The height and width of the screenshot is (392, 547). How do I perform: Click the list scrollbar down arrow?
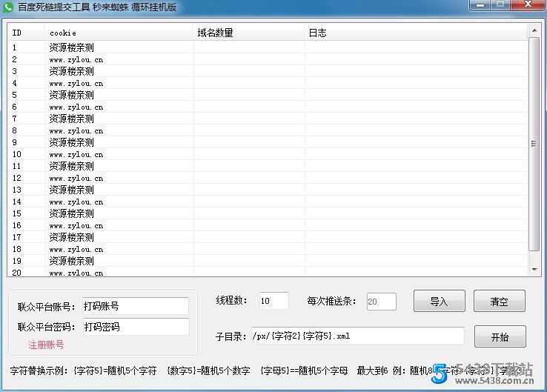click(x=534, y=269)
